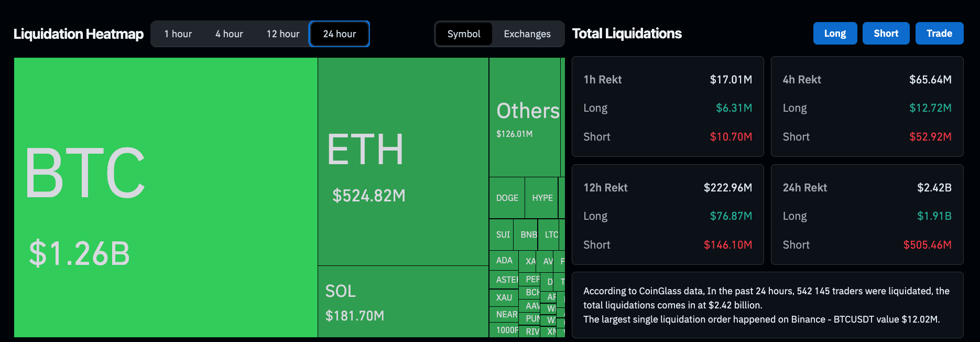Select the LTC tile in heatmap
This screenshot has height=342, width=980.
coord(549,234)
